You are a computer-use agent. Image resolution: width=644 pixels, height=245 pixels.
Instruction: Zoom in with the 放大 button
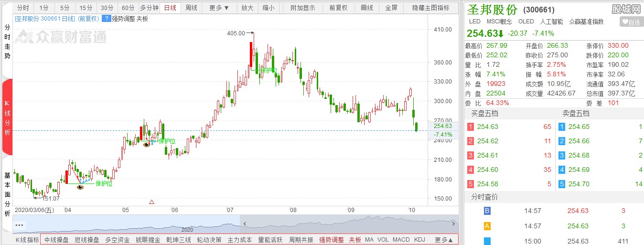[247, 8]
